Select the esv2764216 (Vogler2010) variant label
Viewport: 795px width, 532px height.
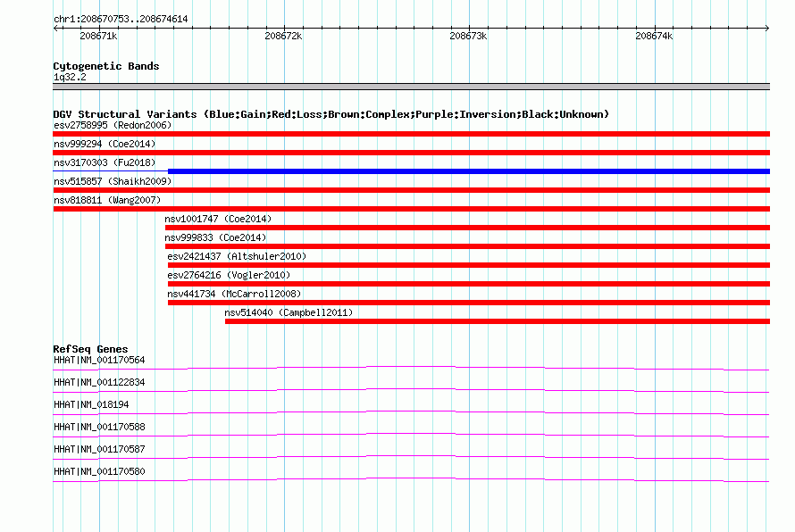click(x=229, y=275)
